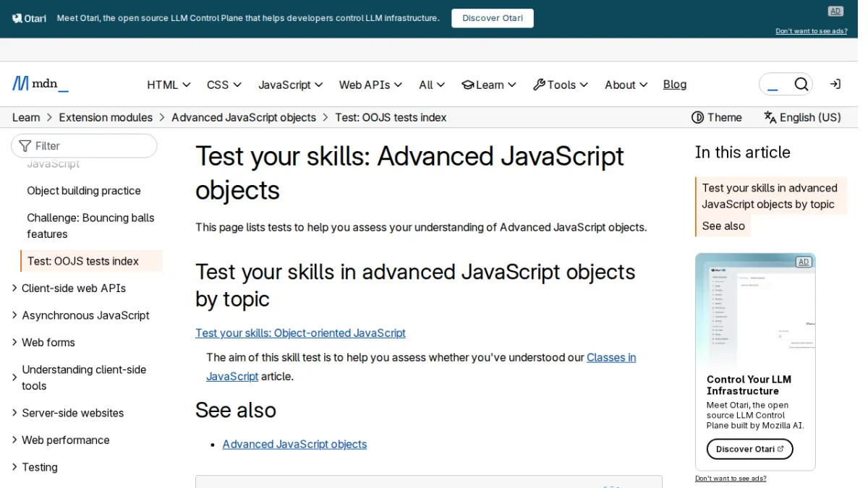Jump to Test your skills by topic in outline

771,196
